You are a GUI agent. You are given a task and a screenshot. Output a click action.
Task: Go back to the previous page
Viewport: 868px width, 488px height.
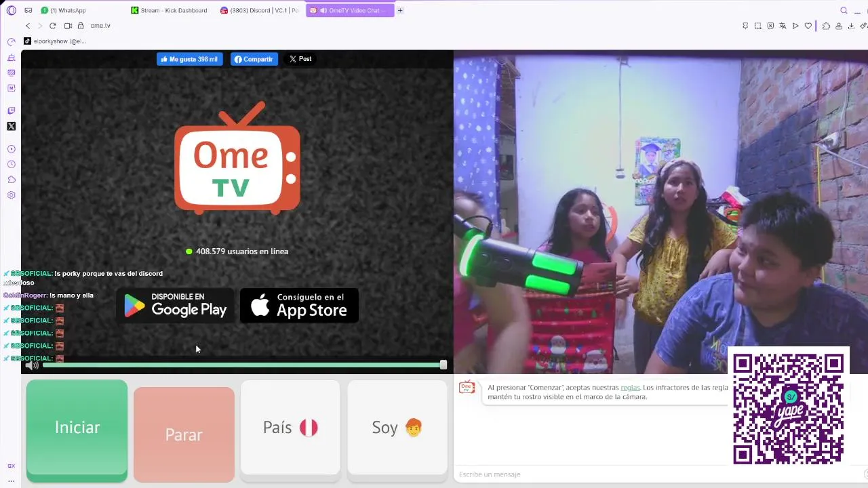28,26
